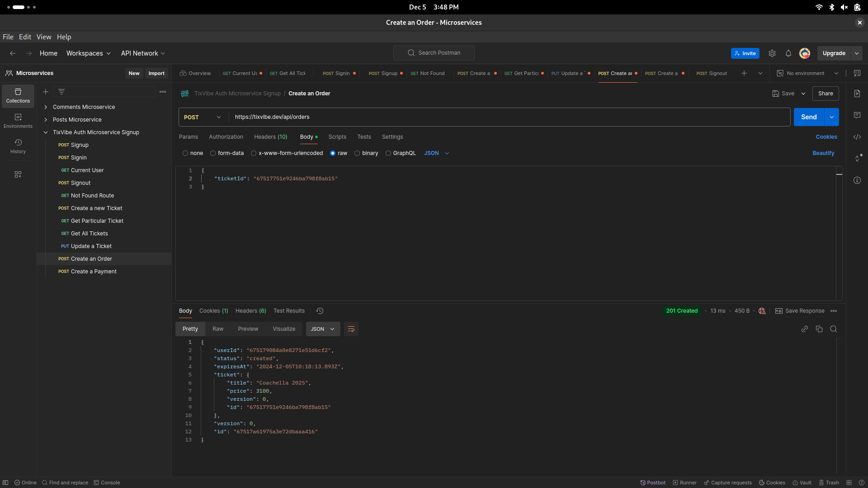Image resolution: width=868 pixels, height=488 pixels.
Task: Go back using the left arrow
Action: pos(13,53)
